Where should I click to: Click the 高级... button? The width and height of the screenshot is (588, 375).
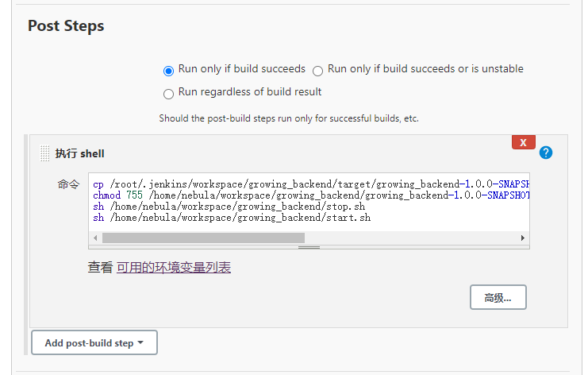(x=498, y=298)
